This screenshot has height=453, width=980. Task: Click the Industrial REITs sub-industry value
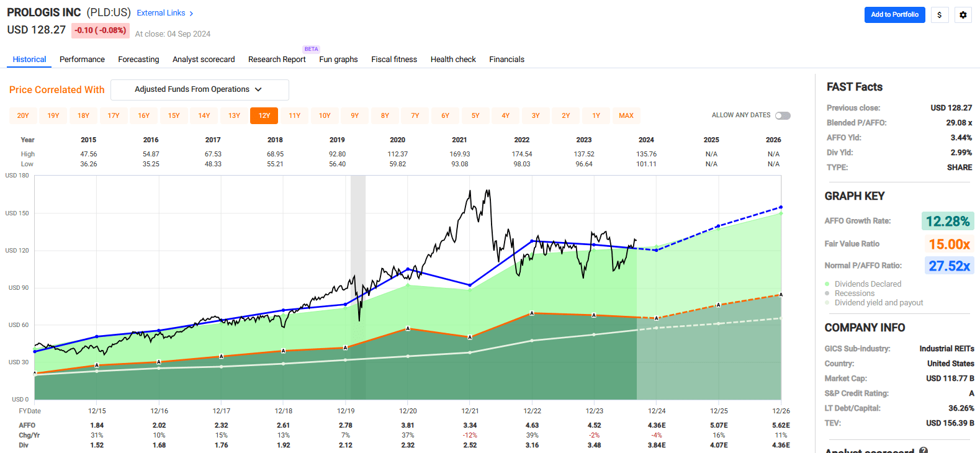[946, 349]
